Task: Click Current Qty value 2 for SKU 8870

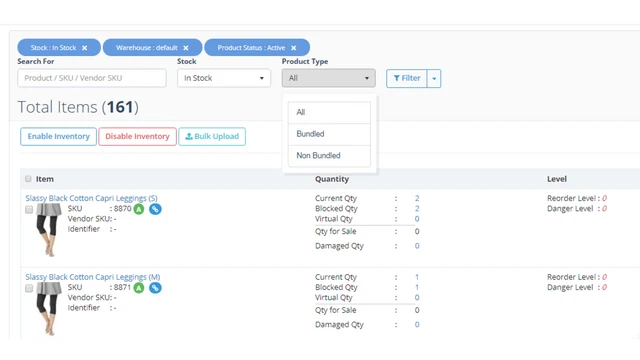Action: point(417,198)
